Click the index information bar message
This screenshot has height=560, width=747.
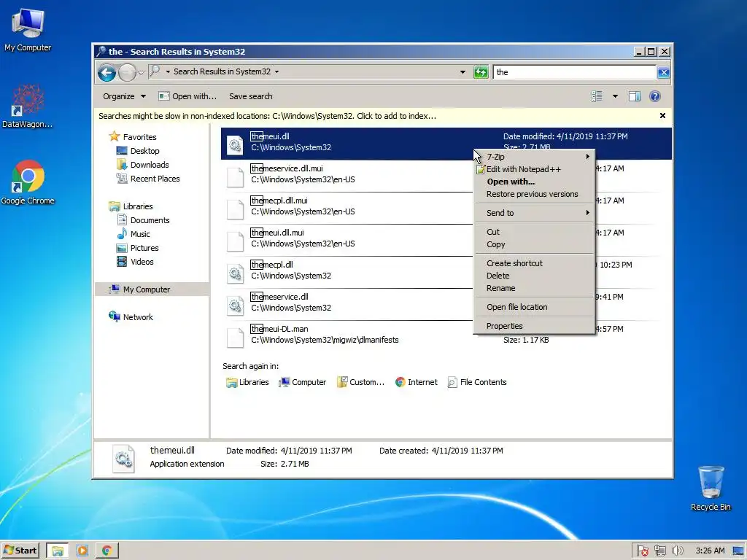coord(267,116)
